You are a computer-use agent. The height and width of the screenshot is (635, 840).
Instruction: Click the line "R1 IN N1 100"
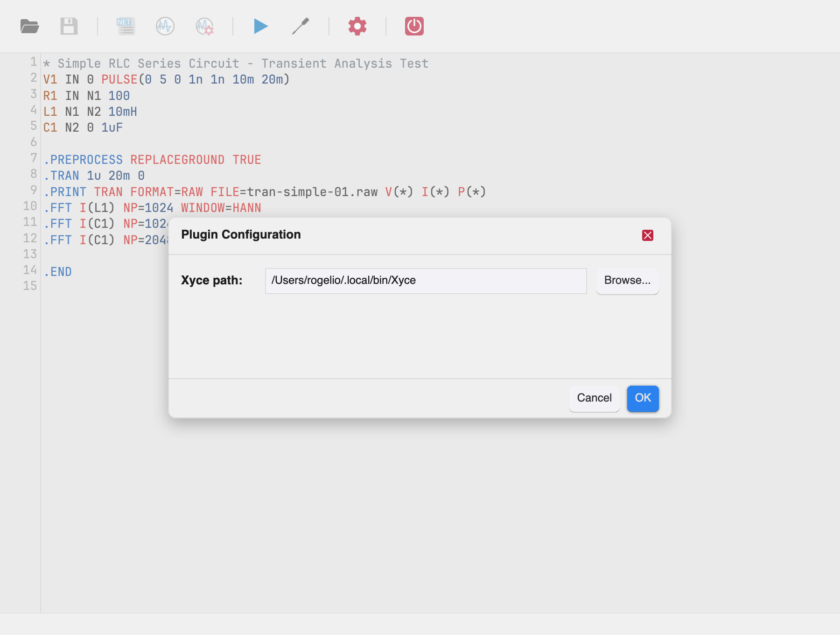click(x=87, y=96)
